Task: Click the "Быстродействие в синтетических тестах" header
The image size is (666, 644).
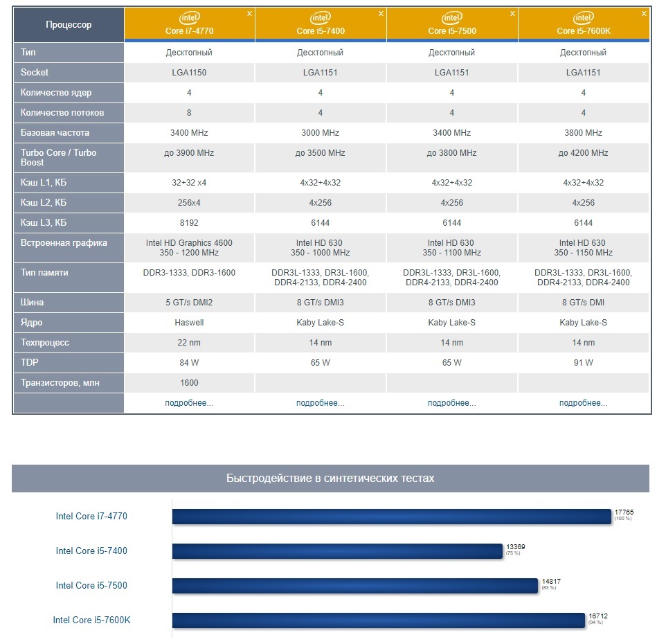Action: 330,478
